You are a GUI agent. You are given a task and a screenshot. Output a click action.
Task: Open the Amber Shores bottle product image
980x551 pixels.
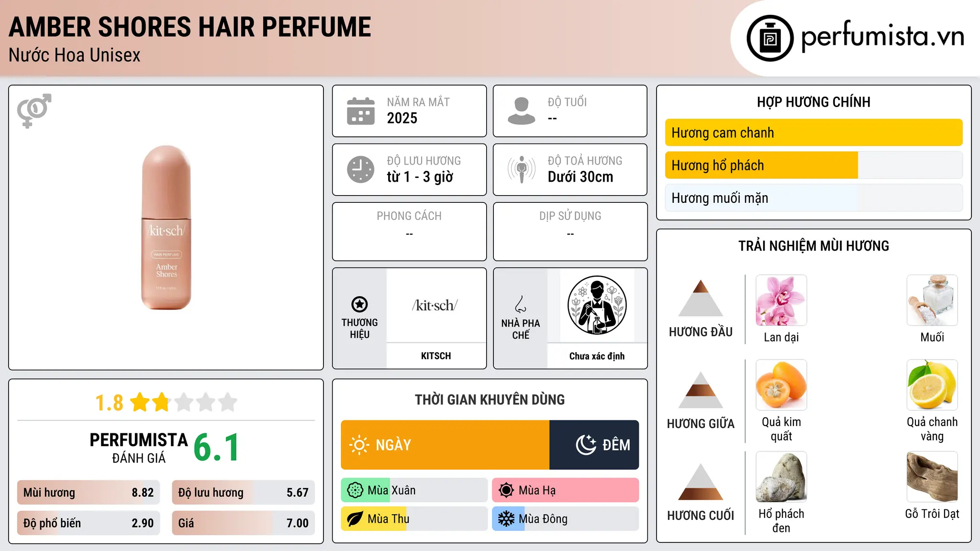(x=166, y=228)
